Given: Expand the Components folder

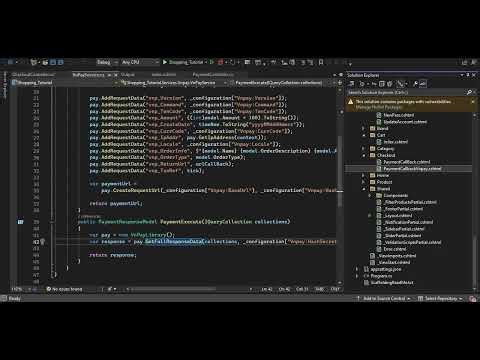Looking at the screenshot, I should [x=370, y=195].
